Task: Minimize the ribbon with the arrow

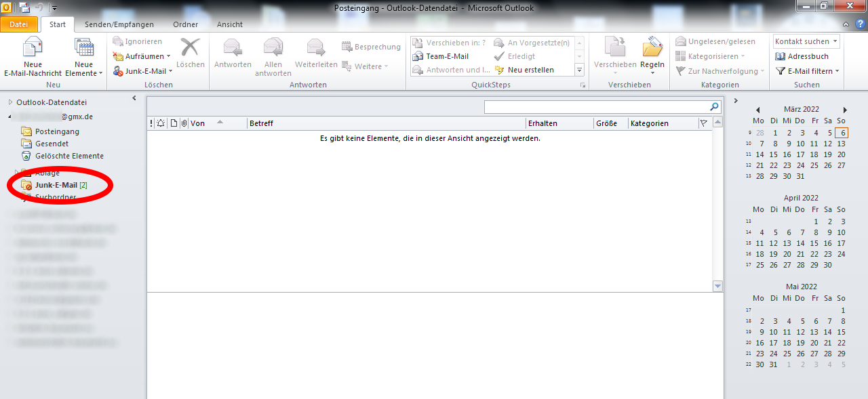Action: 847,24
